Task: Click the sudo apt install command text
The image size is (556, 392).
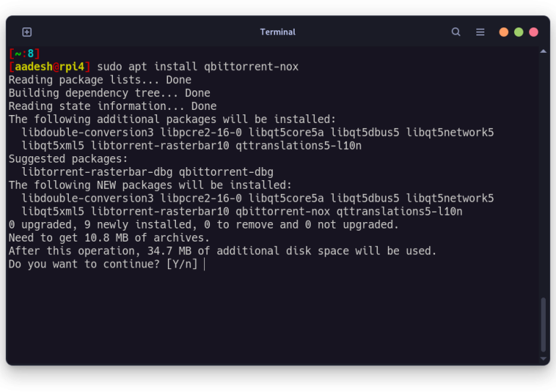Action: [x=198, y=67]
